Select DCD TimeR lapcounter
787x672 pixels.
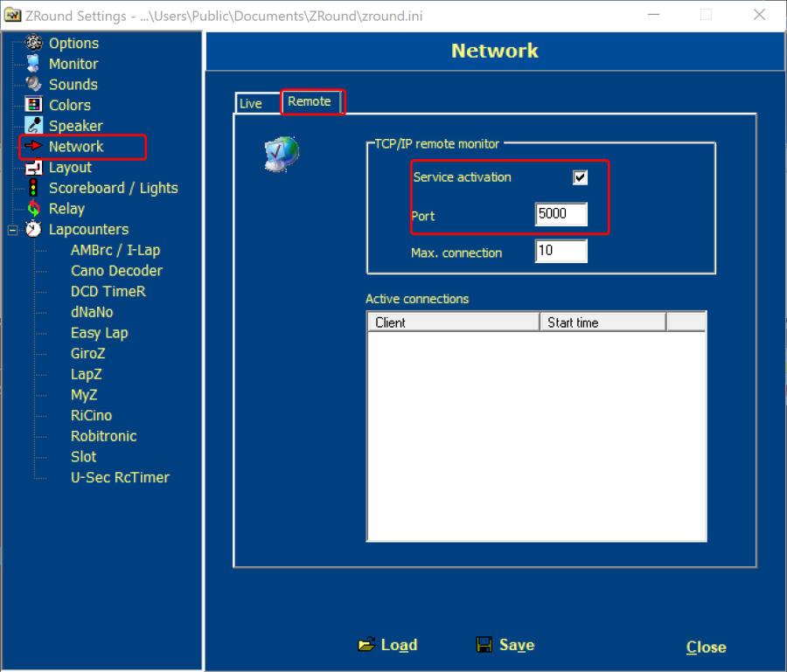[108, 291]
